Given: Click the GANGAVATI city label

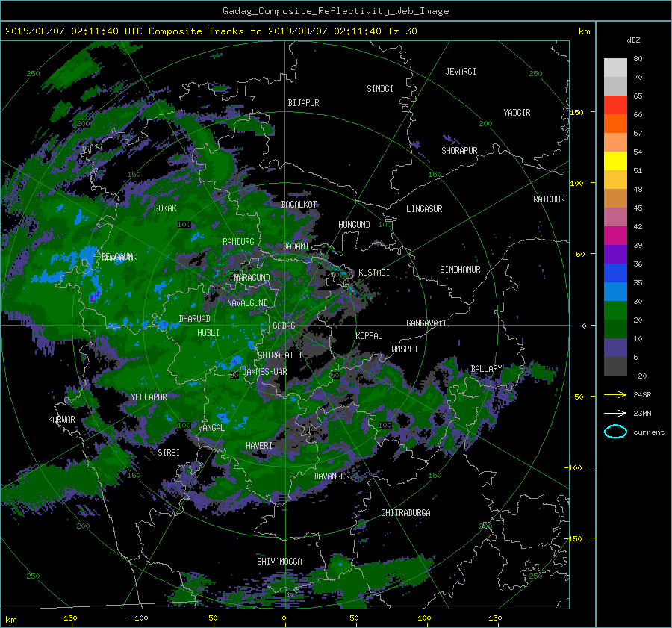Looking at the screenshot, I should [x=426, y=323].
